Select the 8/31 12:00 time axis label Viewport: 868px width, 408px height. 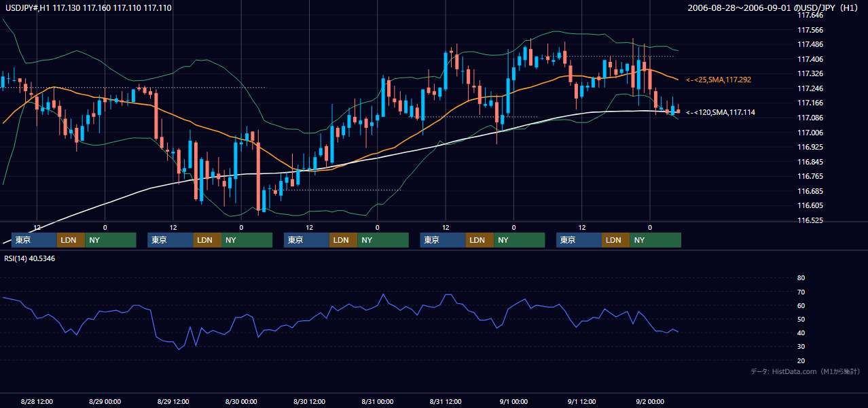point(446,401)
